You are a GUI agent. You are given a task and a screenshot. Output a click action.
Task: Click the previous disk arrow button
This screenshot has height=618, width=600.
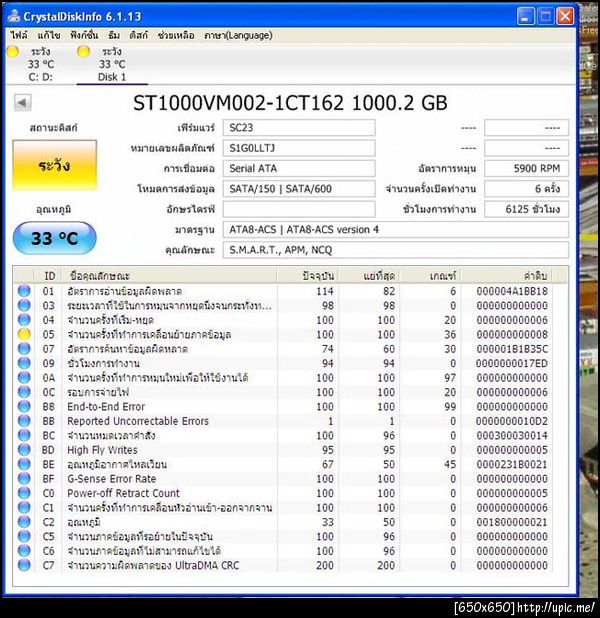tap(22, 103)
